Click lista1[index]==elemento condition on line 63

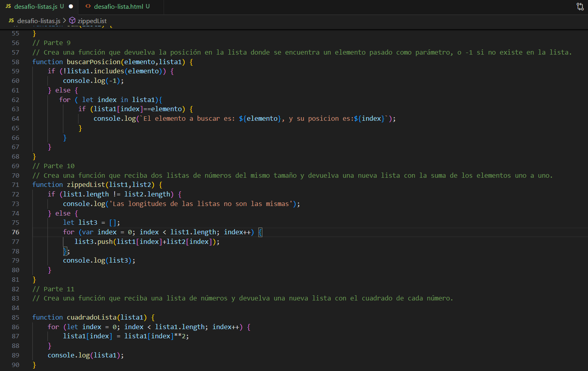[138, 109]
